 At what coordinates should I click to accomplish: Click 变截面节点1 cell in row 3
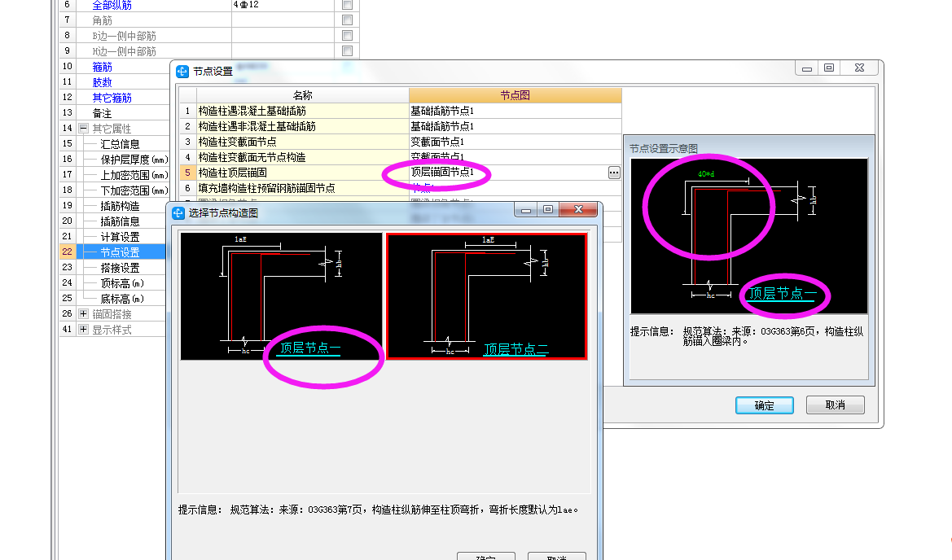click(515, 142)
